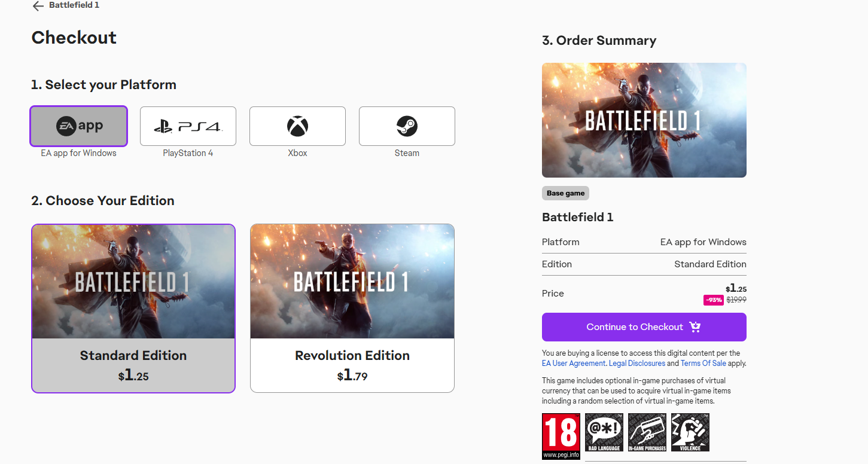
Task: Click the In-Game Purchases descriptor icon
Action: coord(647,432)
